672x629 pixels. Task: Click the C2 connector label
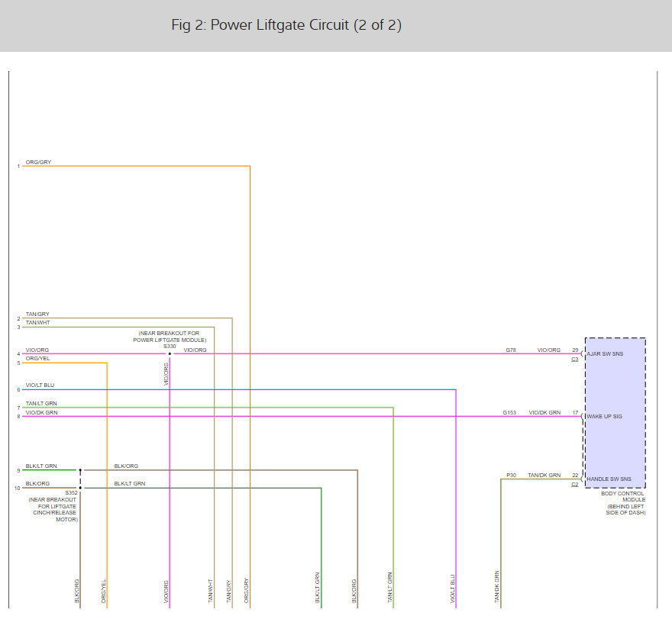pos(575,485)
